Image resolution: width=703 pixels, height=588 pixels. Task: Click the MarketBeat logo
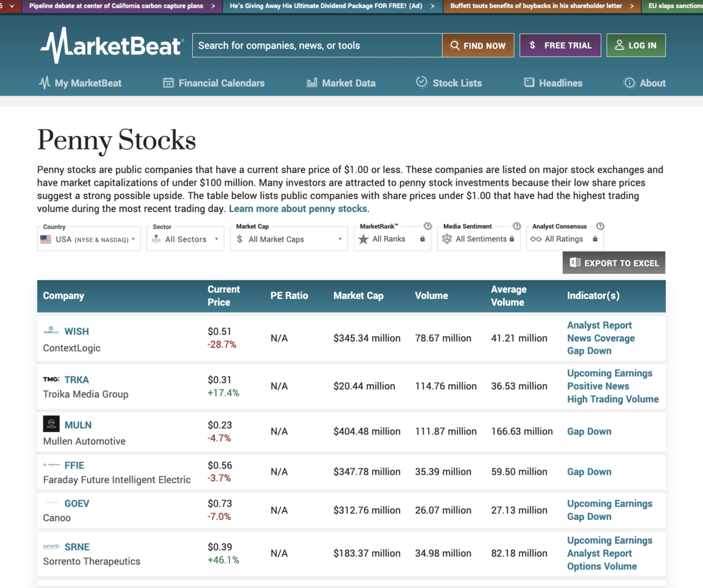(x=112, y=45)
